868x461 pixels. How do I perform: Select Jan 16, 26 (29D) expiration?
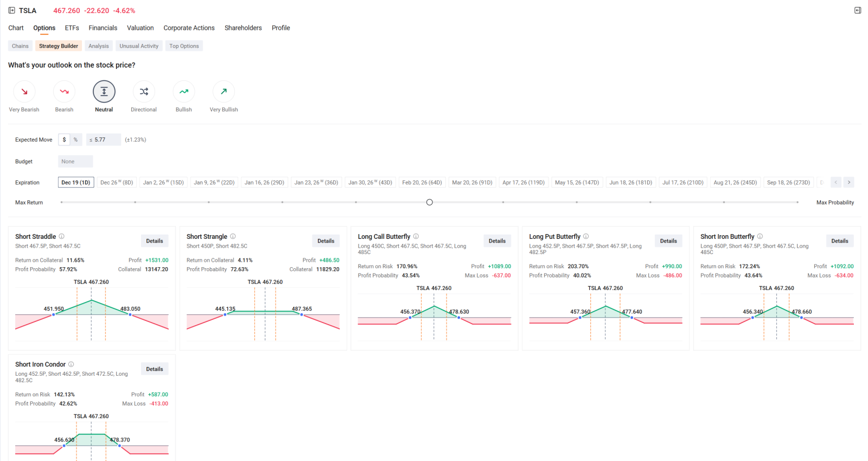coord(264,182)
